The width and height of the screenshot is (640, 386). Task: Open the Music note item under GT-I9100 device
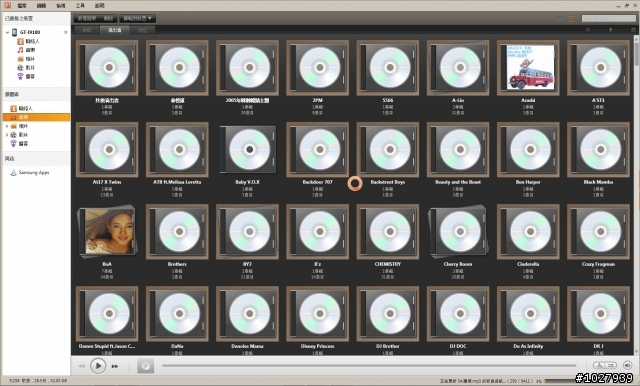coord(26,50)
